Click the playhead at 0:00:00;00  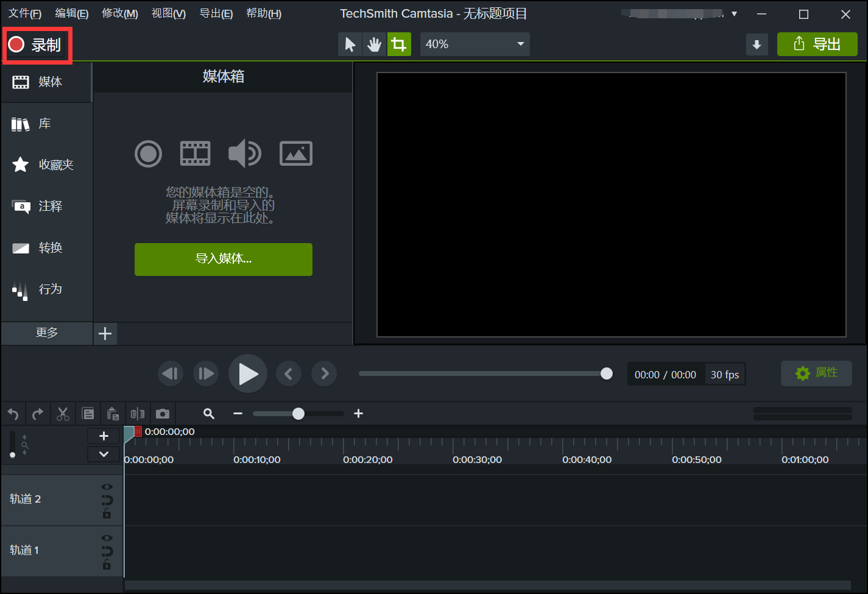click(x=129, y=434)
